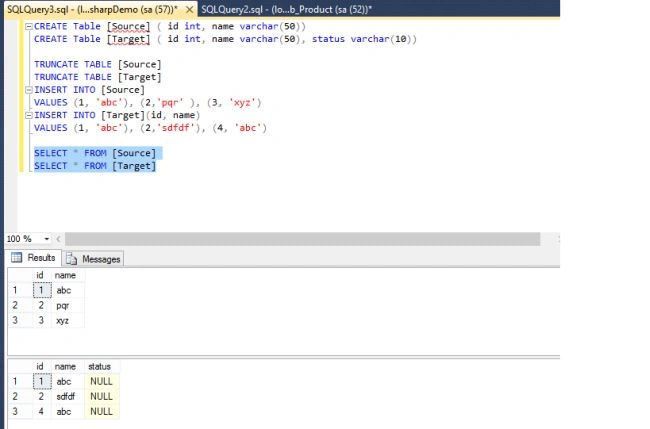Select the status column header
The image size is (650, 429).
tap(99, 366)
